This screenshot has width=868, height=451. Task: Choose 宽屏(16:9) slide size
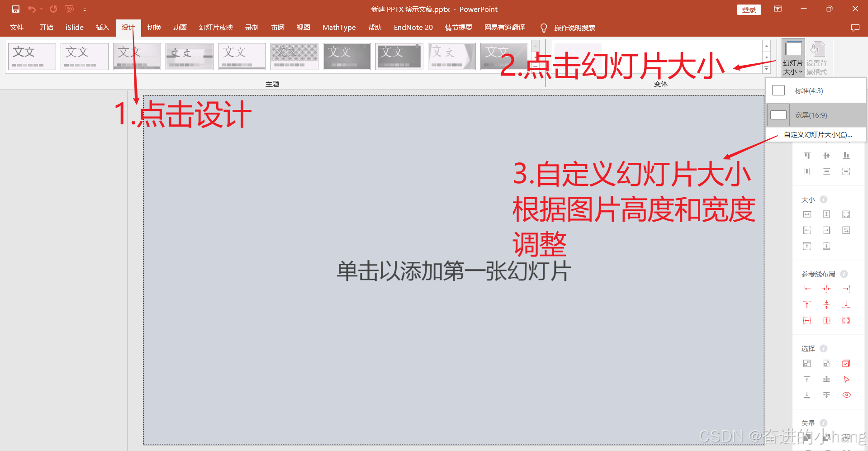(816, 115)
